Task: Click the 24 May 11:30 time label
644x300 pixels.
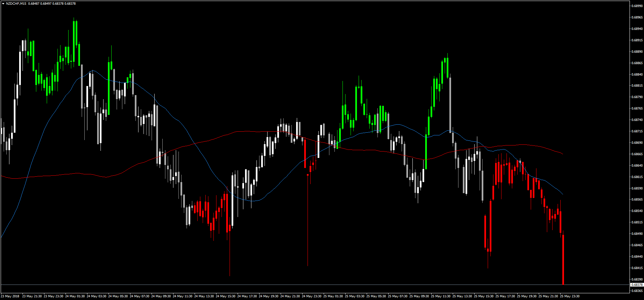Action: click(183, 296)
